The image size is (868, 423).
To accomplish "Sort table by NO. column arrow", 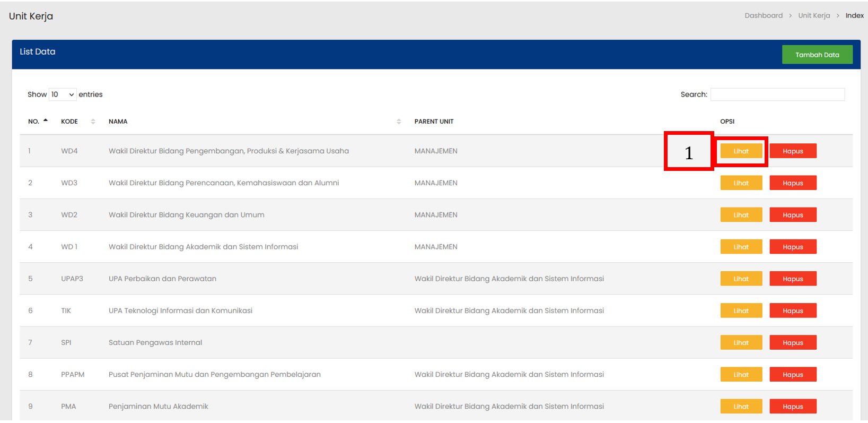I will pyautogui.click(x=46, y=121).
